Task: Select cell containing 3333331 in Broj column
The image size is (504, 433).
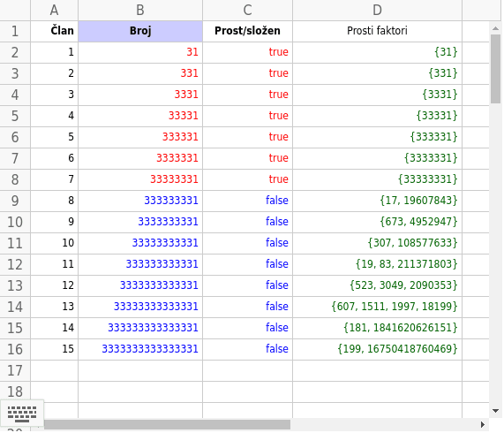Action: pos(140,158)
